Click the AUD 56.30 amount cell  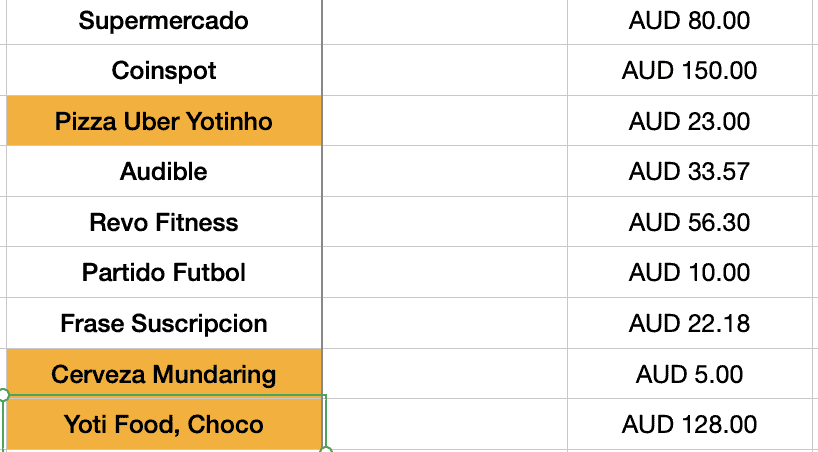coord(689,222)
